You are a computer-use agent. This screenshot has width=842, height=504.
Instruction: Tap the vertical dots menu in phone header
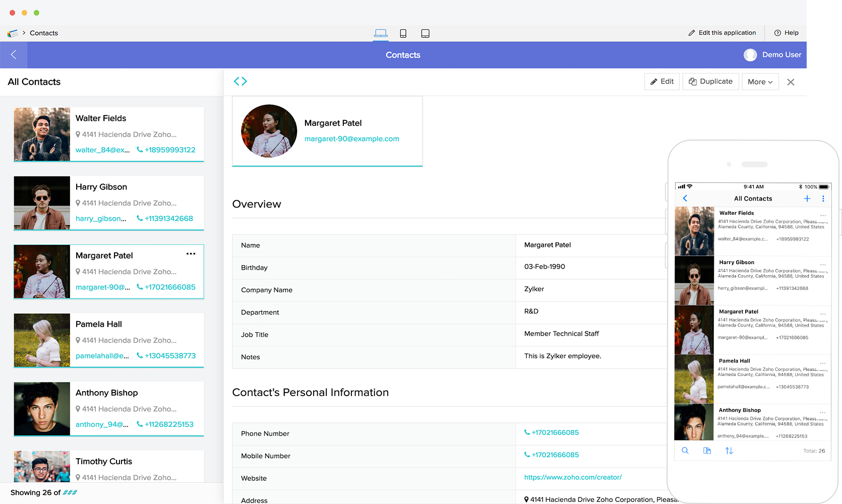pos(823,199)
